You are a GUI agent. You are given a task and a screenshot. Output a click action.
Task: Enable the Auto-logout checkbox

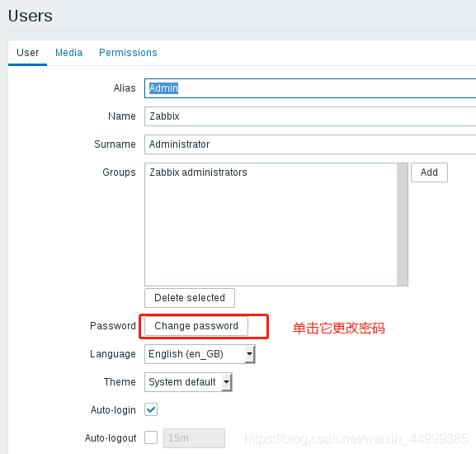(x=151, y=438)
